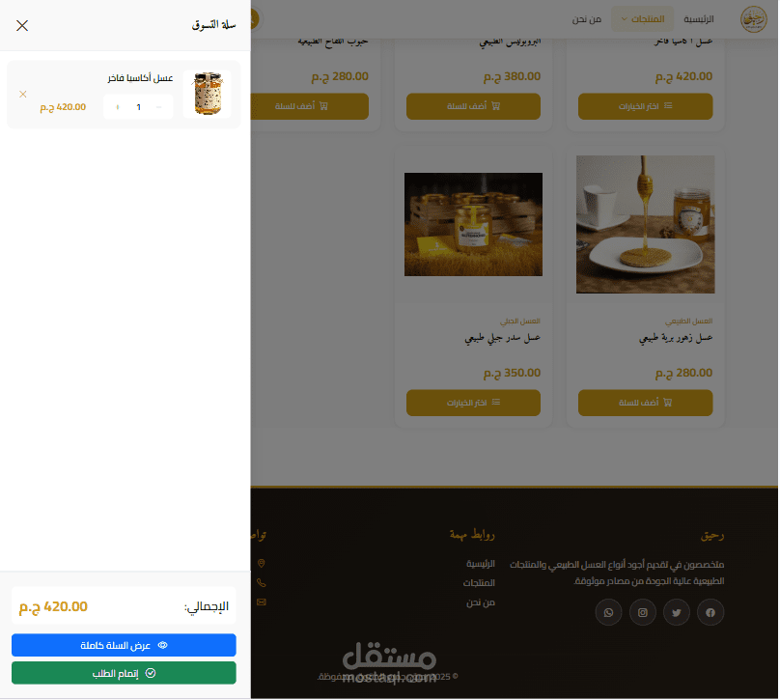Remove Acacia honey item from cart
Image resolution: width=780 pixels, height=700 pixels.
(23, 94)
